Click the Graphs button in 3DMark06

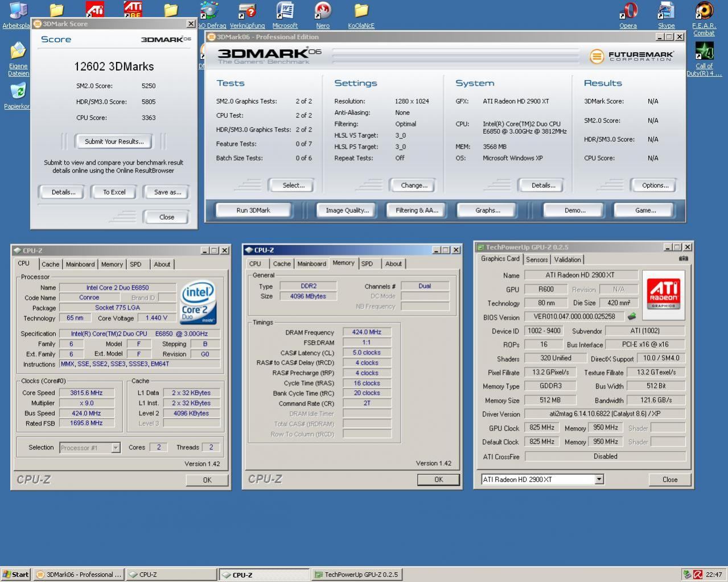tap(488, 210)
